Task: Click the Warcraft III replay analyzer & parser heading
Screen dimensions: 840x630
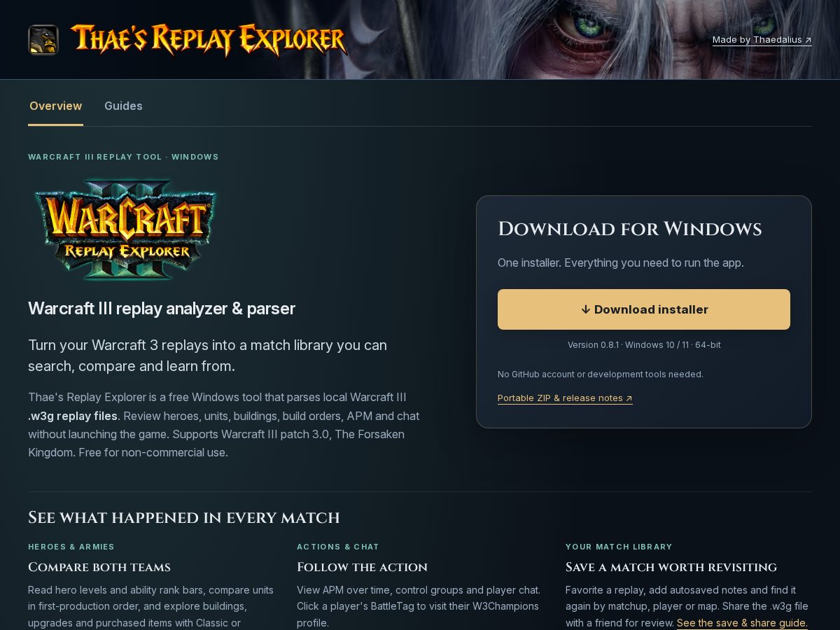Action: [x=162, y=309]
